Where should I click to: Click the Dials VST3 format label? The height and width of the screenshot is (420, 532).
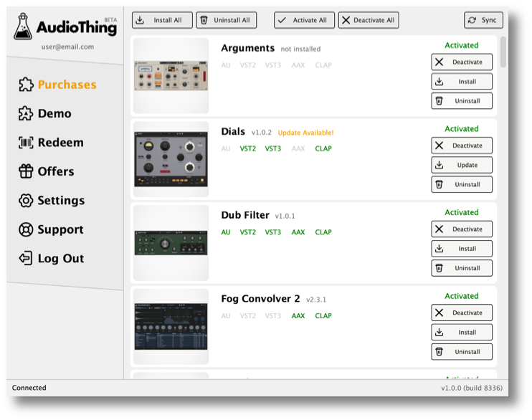pyautogui.click(x=273, y=148)
